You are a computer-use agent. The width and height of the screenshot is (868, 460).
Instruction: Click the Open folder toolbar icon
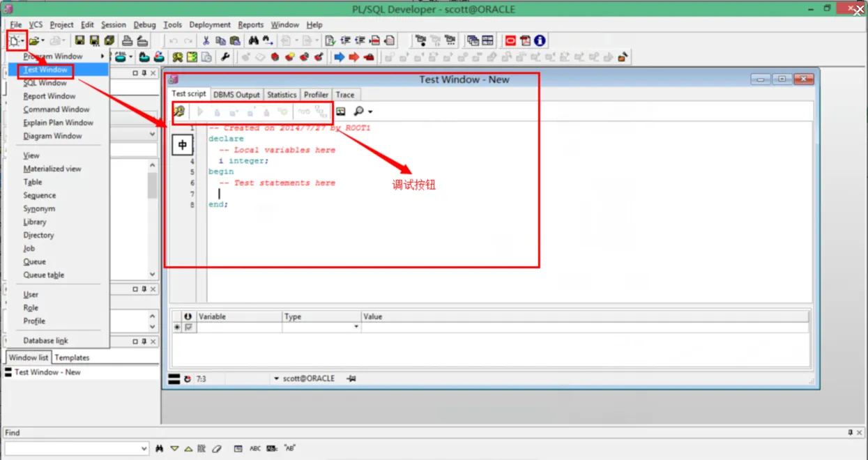click(x=33, y=40)
